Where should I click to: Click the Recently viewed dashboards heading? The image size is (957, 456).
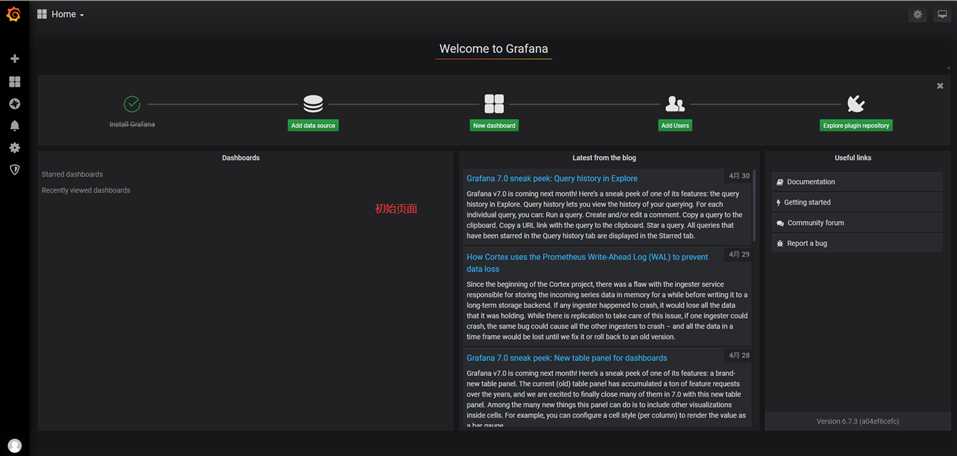(x=85, y=190)
